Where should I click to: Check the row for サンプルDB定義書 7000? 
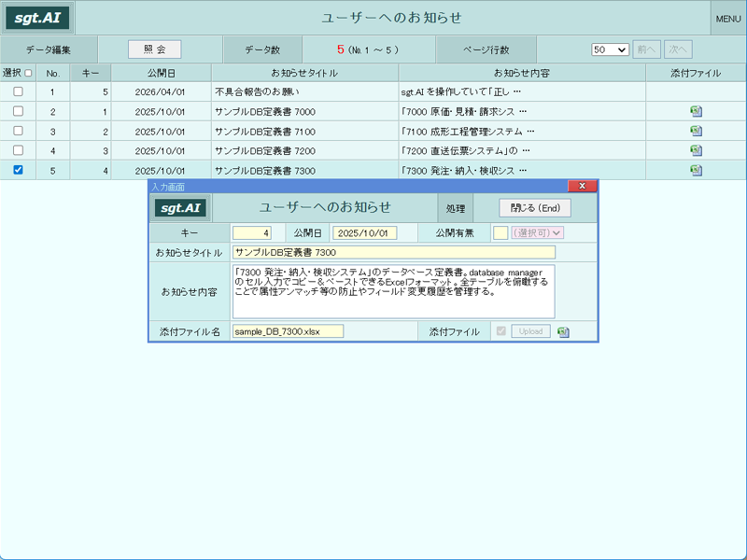click(18, 111)
